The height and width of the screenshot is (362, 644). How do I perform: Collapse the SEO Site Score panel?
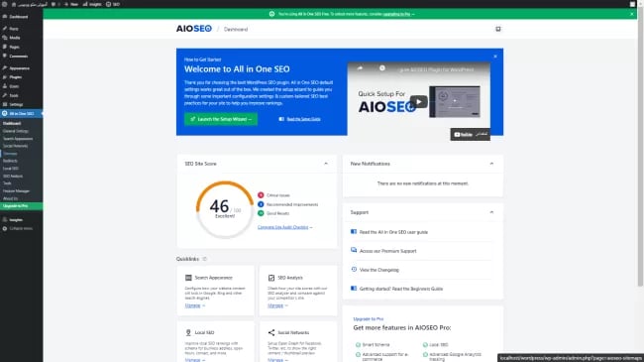[x=326, y=164]
